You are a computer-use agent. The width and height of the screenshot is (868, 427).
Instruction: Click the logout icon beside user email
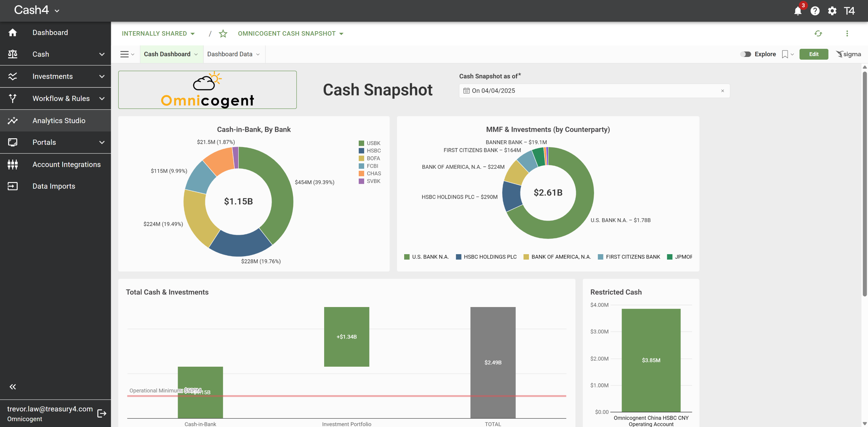102,413
